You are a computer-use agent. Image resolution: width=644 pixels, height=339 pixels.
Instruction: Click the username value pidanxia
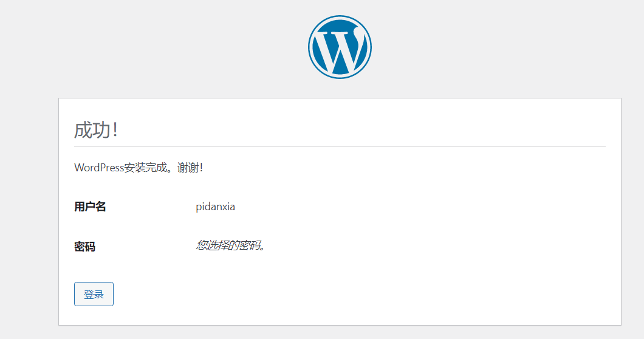click(215, 207)
